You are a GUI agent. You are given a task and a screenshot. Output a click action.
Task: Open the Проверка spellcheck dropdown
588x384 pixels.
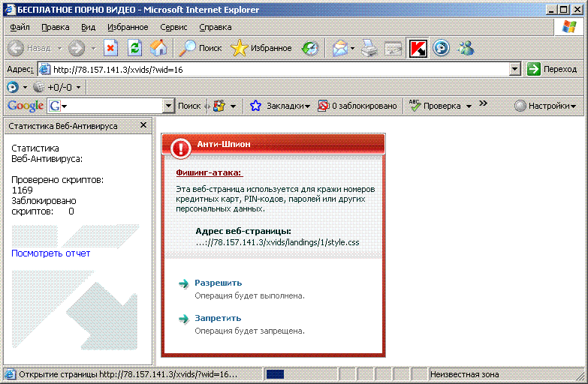[442, 106]
